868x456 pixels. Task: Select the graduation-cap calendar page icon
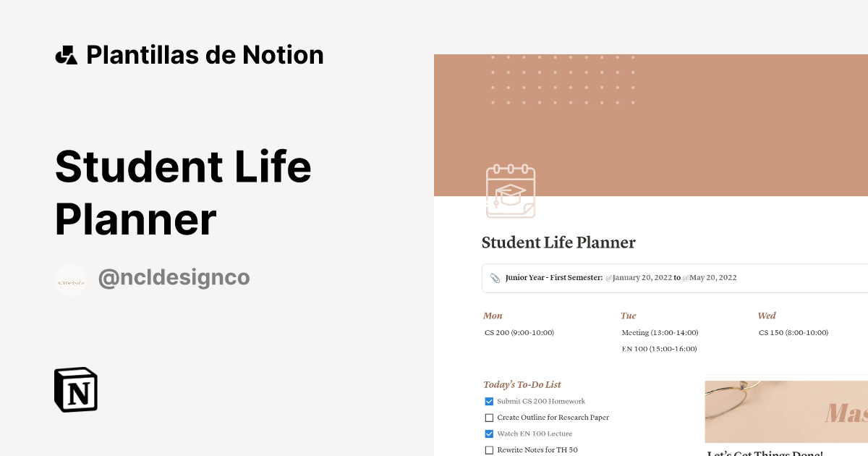click(x=511, y=192)
